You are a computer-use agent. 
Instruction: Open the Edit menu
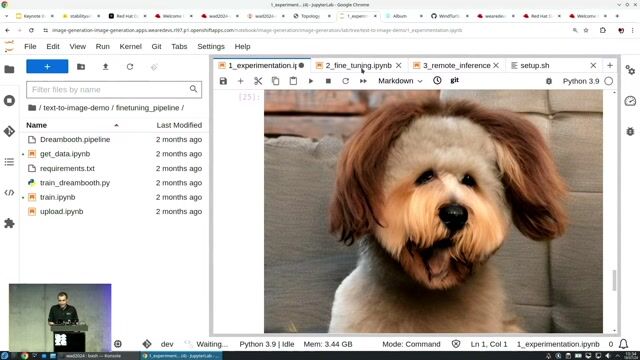click(x=53, y=47)
